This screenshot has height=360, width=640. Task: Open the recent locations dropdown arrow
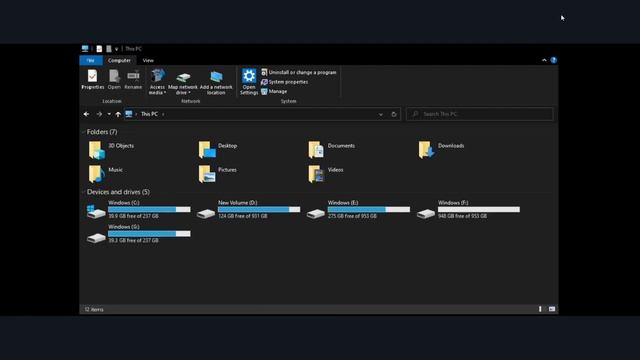pos(109,114)
